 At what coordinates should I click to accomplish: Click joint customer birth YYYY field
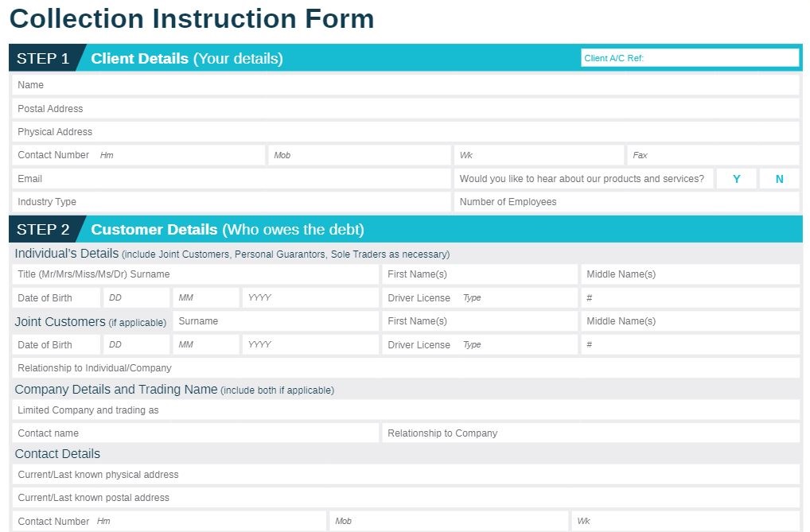pyautogui.click(x=310, y=344)
